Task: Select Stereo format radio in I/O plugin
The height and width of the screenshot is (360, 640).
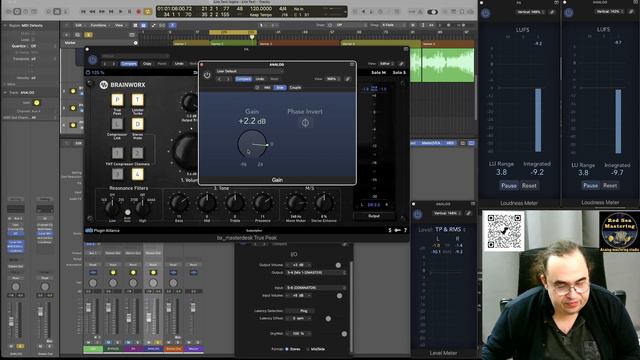Action: (x=287, y=349)
